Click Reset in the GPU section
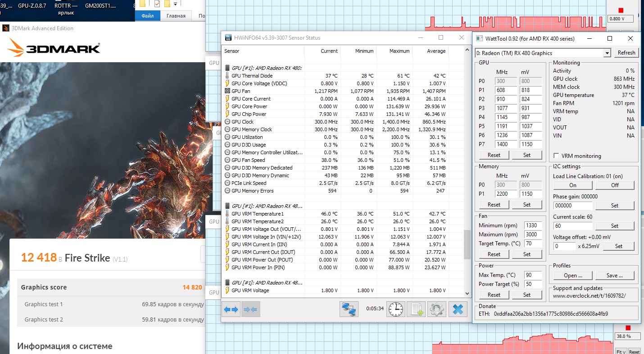Screen dimensions: 644x354 pyautogui.click(x=494, y=155)
